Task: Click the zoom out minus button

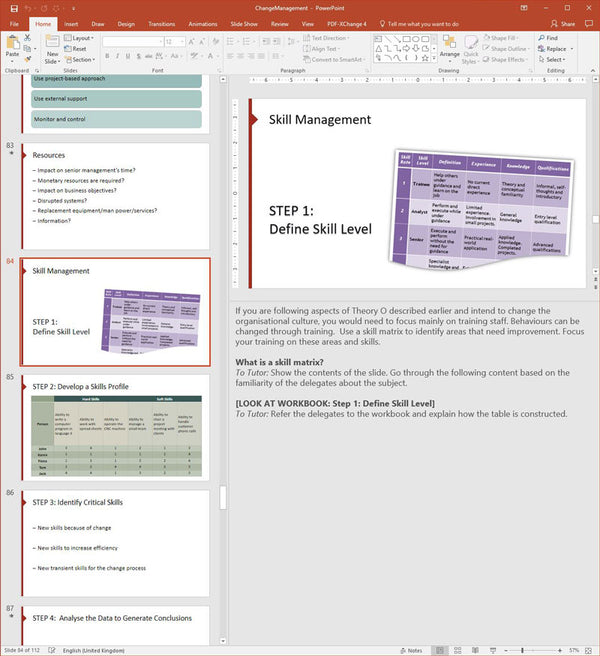Action: 505,651
